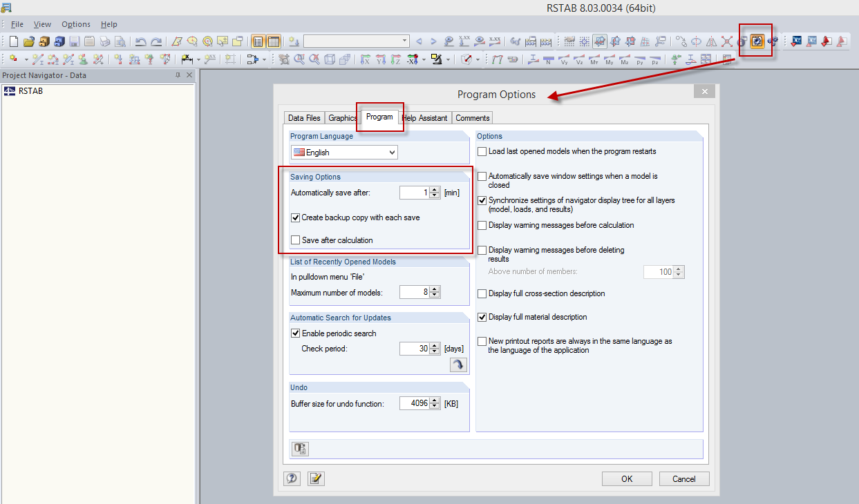Image resolution: width=859 pixels, height=504 pixels.
Task: Click the wireframe cube display icon
Action: (330, 59)
